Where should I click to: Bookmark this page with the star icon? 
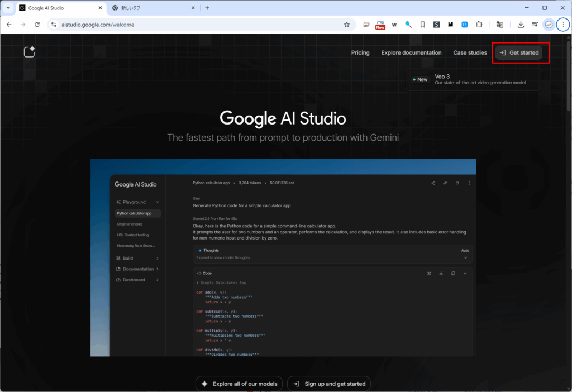[x=346, y=25]
